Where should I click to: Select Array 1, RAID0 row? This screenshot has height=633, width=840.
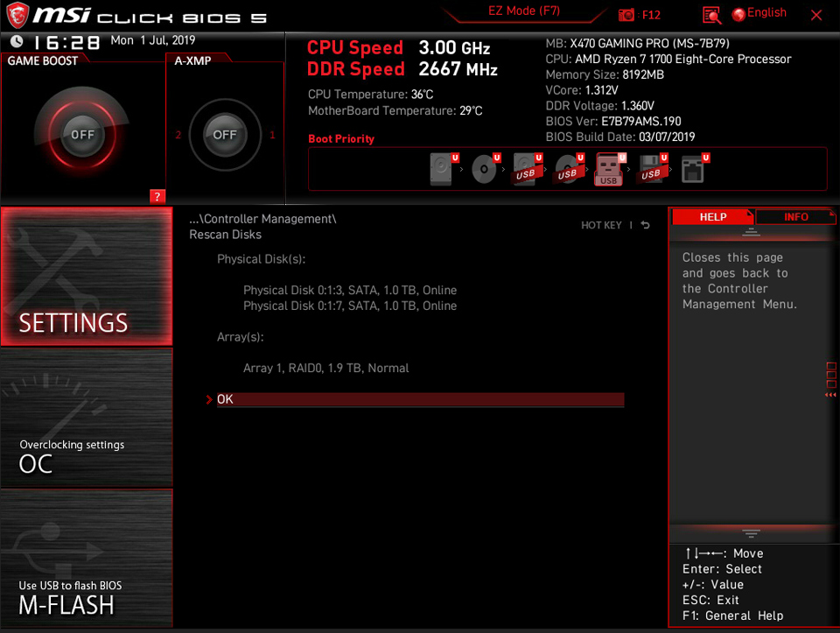coord(325,368)
